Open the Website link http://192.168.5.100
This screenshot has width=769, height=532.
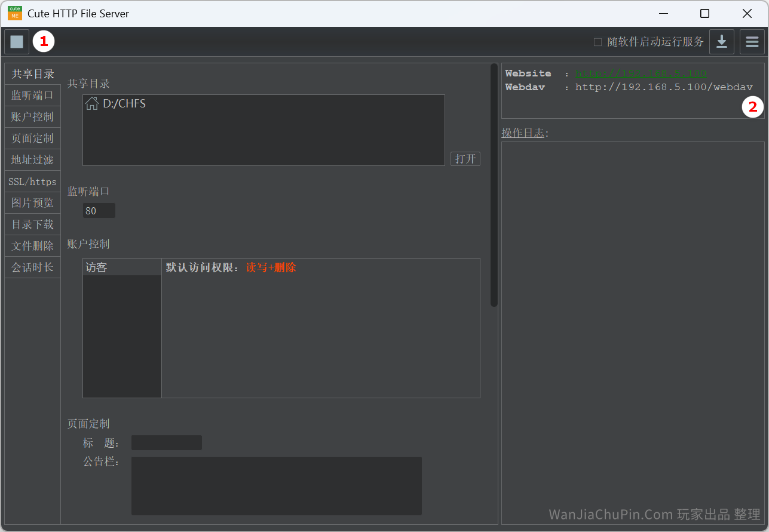click(x=641, y=73)
